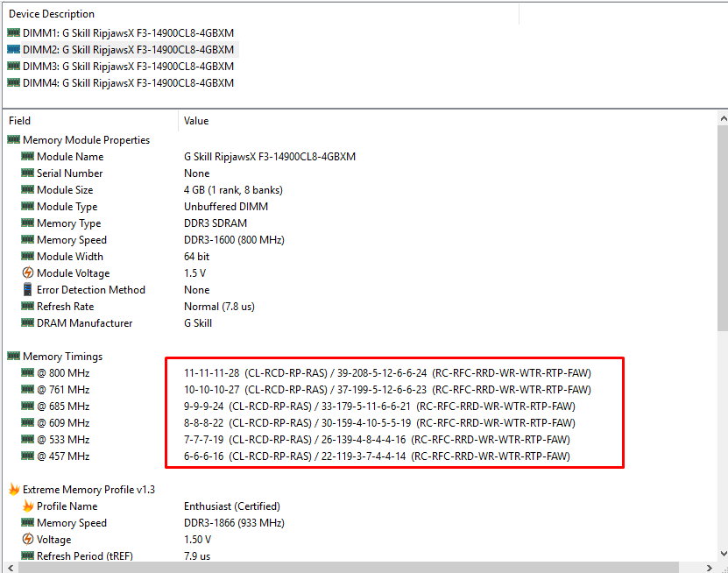
Task: Select DIMM1 G Skill RipjawsX entry
Action: pyautogui.click(x=128, y=33)
